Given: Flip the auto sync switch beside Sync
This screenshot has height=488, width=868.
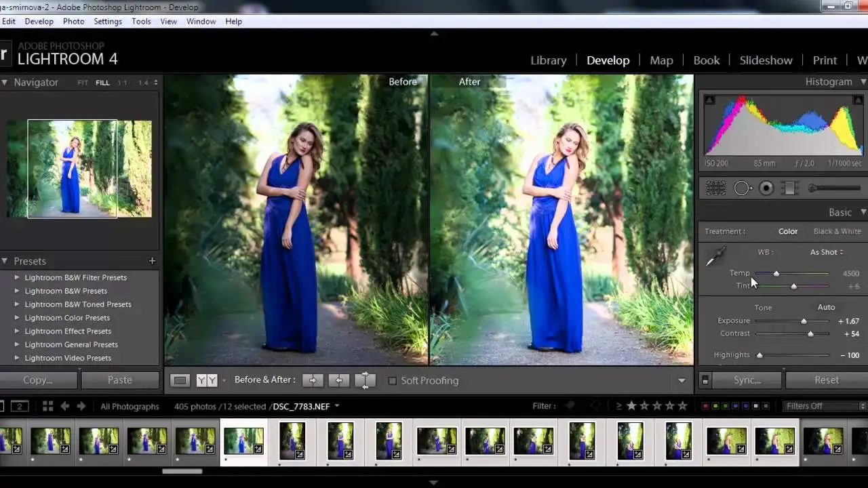Looking at the screenshot, I should click(x=705, y=381).
